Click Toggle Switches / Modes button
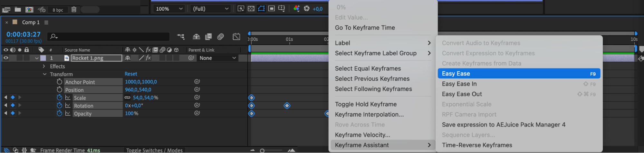The width and height of the screenshot is (644, 153). pyautogui.click(x=154, y=150)
